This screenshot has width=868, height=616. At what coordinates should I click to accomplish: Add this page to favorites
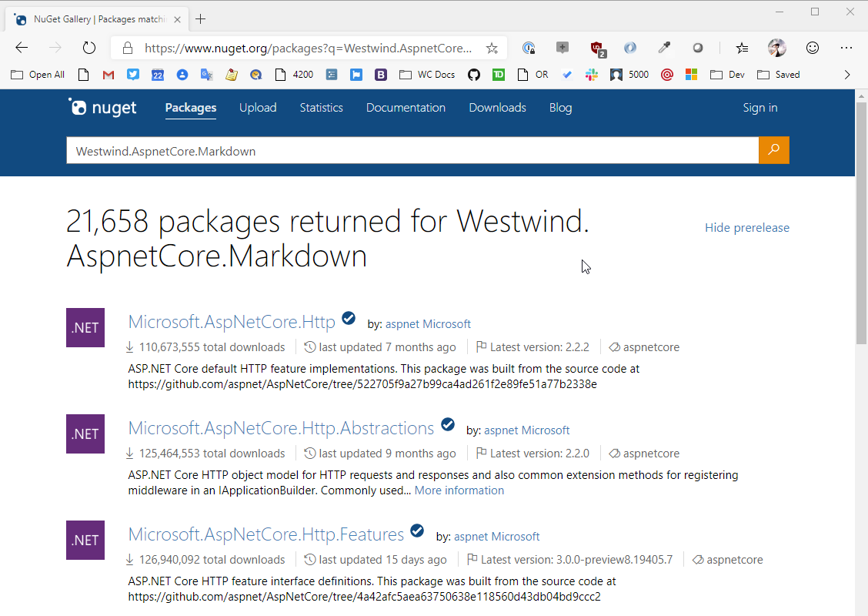click(x=492, y=49)
